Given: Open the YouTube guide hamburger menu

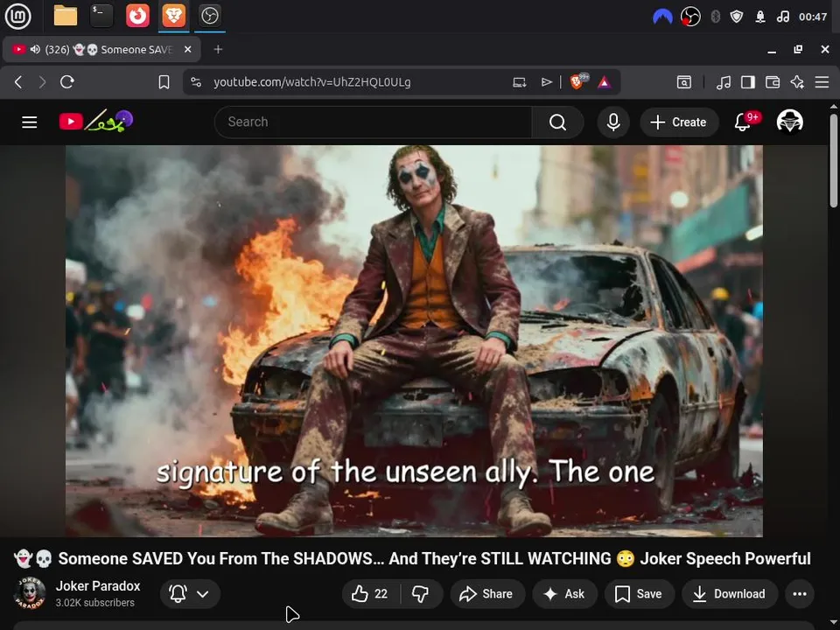Looking at the screenshot, I should [30, 122].
